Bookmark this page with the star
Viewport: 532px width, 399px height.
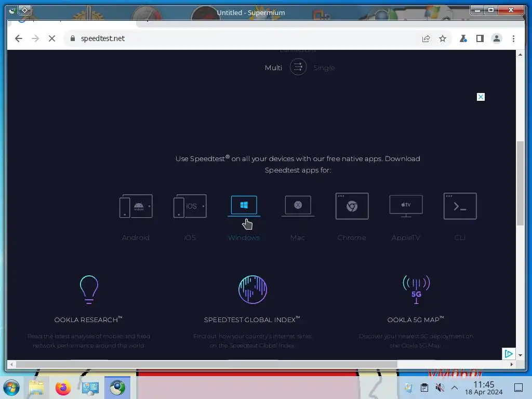point(443,38)
